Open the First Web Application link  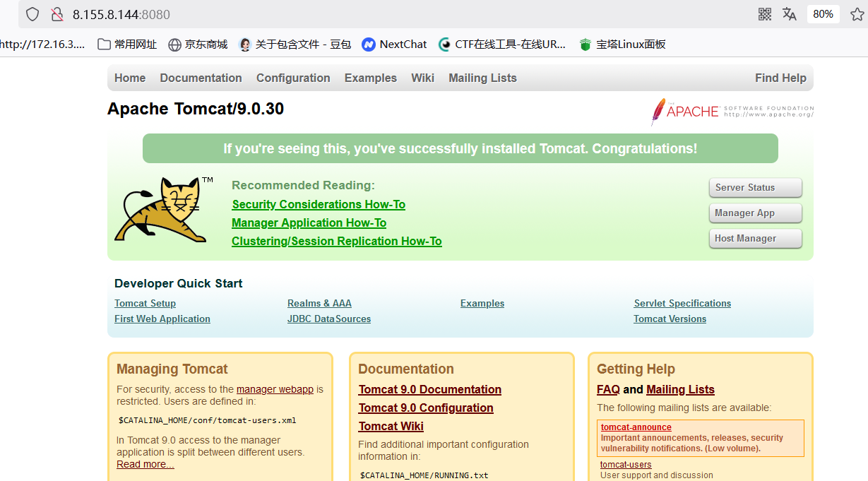[162, 319]
